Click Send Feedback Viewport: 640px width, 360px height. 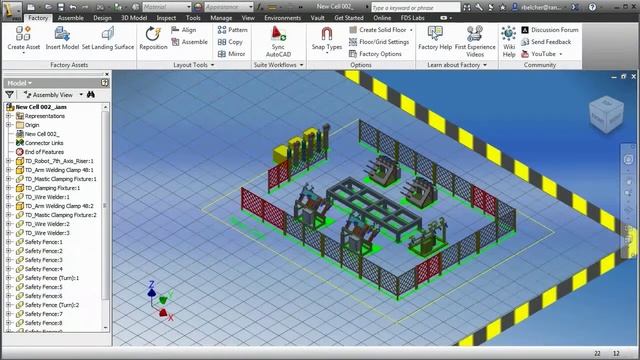[546, 42]
